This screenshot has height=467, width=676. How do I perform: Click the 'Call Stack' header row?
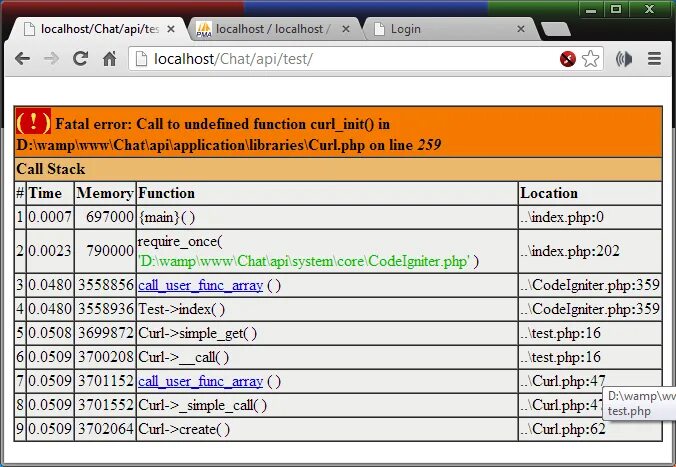(338, 169)
